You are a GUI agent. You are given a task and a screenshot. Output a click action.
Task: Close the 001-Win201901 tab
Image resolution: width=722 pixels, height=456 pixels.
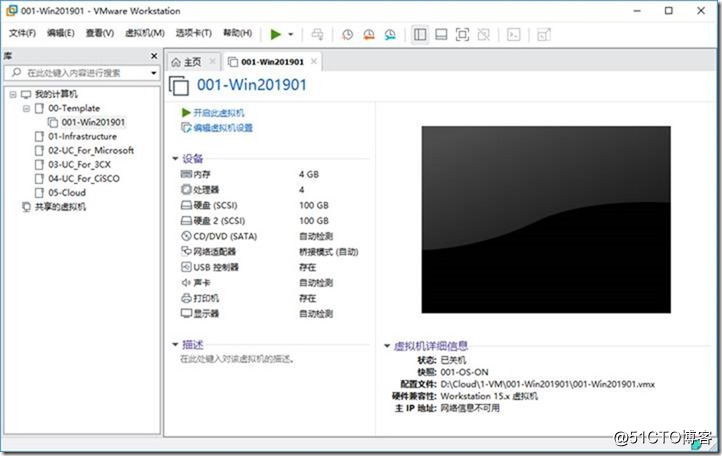[314, 61]
